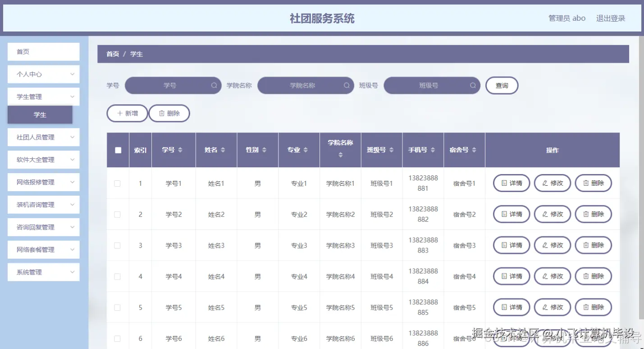Focus the 学院名称 search input field
Image resolution: width=644 pixels, height=349 pixels.
[306, 85]
